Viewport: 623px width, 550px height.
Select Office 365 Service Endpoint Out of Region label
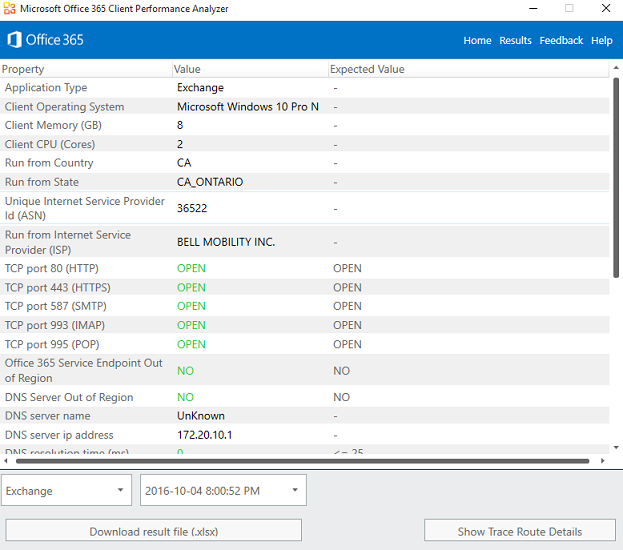click(83, 370)
